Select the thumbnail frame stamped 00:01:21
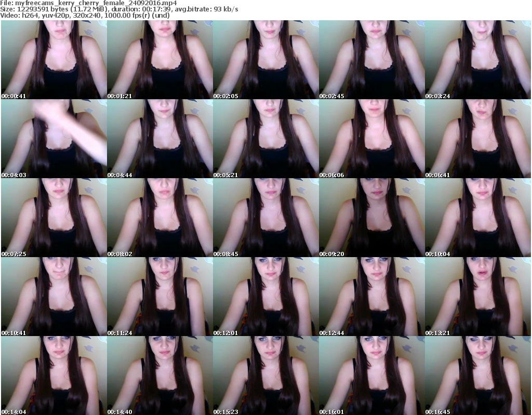 (160, 60)
